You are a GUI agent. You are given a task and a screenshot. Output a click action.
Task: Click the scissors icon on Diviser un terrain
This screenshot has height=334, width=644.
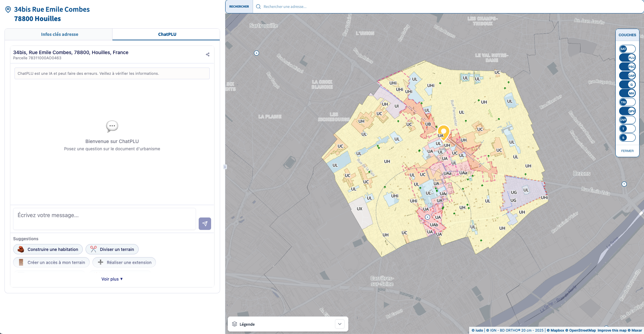92,249
